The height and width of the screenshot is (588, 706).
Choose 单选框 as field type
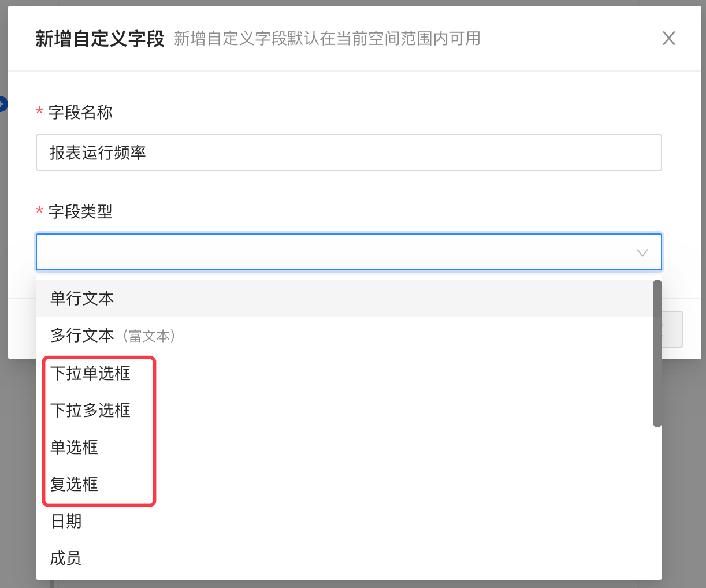75,447
